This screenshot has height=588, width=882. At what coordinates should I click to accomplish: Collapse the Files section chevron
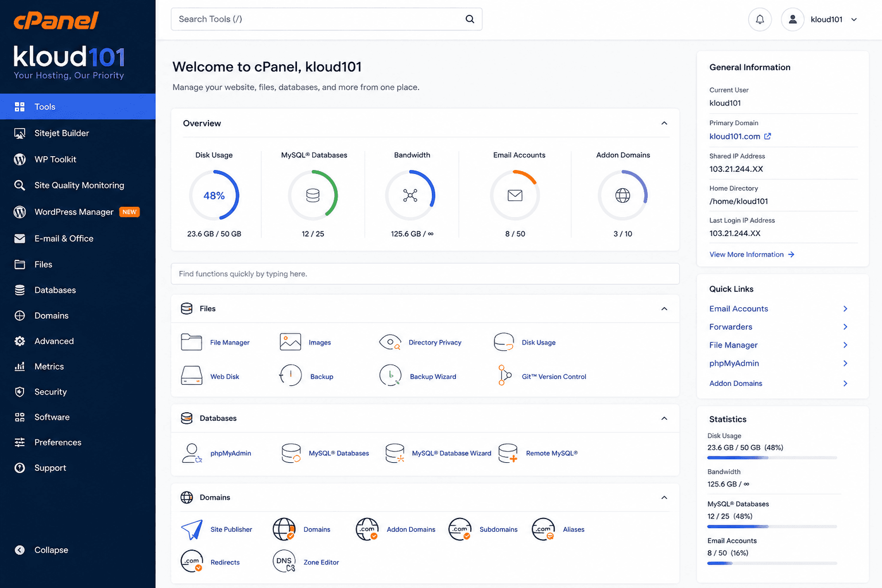click(x=664, y=309)
